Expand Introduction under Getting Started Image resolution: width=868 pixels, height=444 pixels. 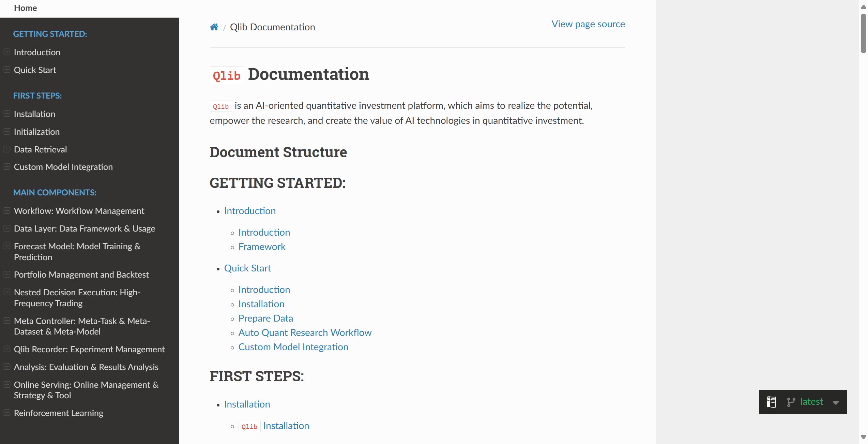7,52
